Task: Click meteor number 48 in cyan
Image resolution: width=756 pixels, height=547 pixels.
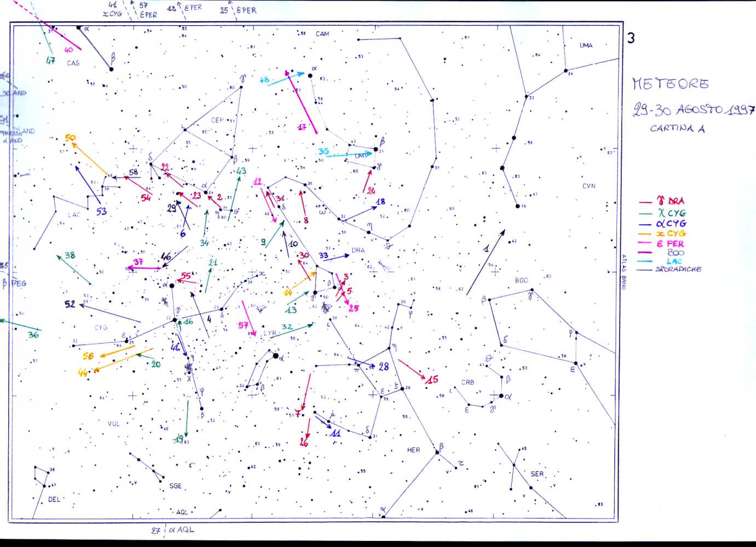Action: point(264,80)
